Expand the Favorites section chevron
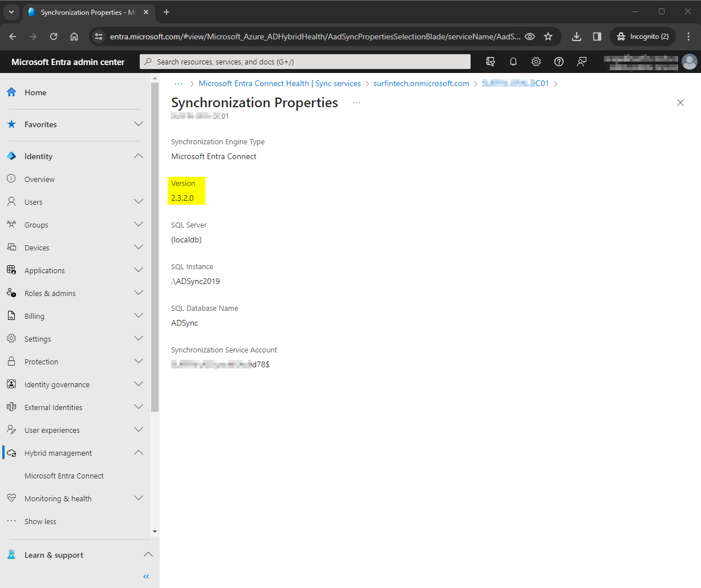 [x=139, y=124]
